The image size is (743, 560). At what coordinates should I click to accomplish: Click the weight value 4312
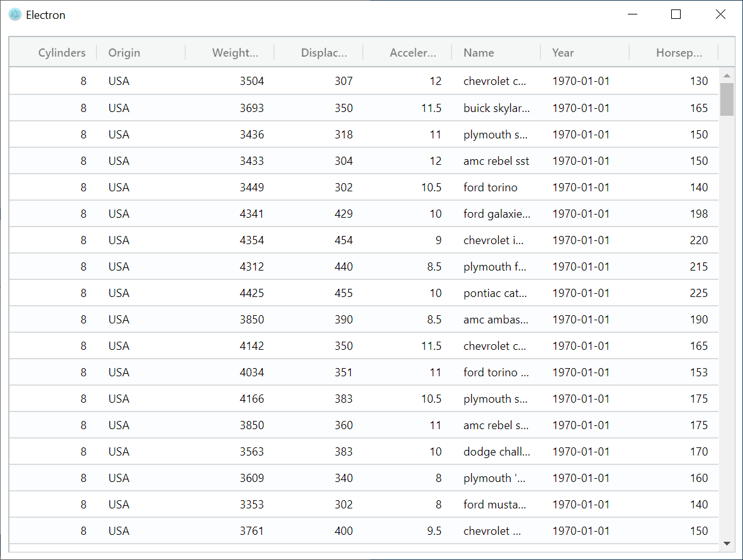coord(252,267)
